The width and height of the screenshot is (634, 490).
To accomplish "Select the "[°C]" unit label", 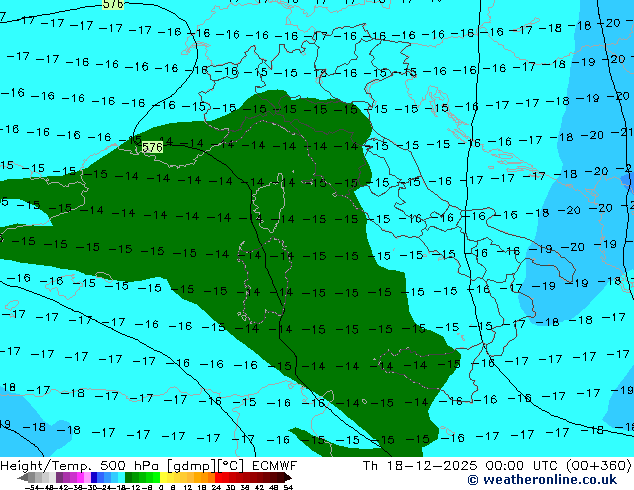I will tap(231, 466).
